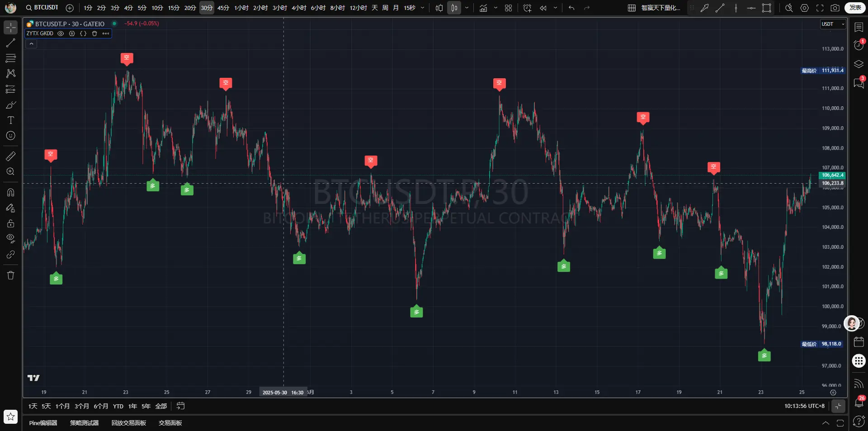Open the indicators menu
The height and width of the screenshot is (431, 868).
tap(483, 8)
